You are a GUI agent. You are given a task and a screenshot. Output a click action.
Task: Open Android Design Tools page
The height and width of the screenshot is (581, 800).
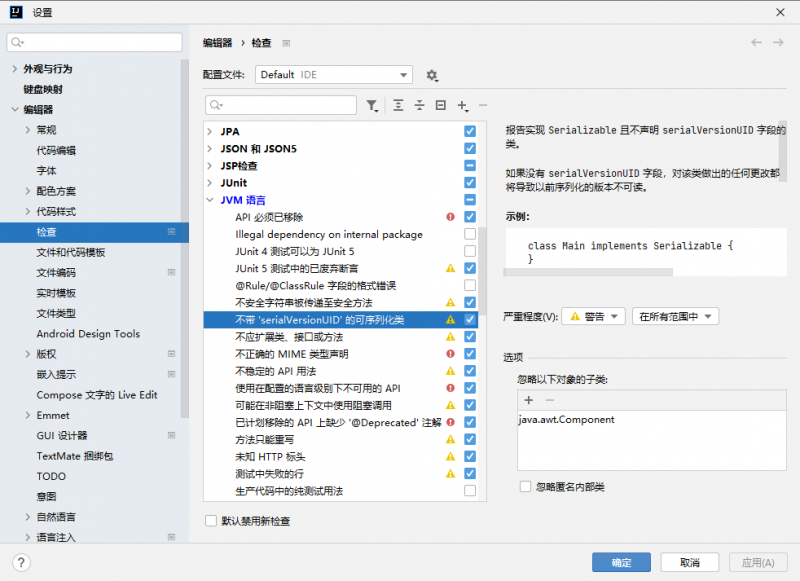click(x=88, y=334)
